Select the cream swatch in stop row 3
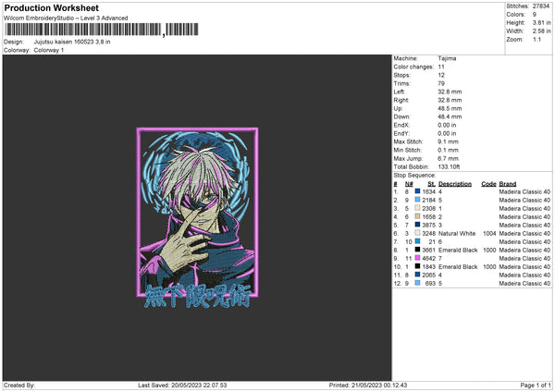This screenshot has height=392, width=555. pyautogui.click(x=418, y=208)
